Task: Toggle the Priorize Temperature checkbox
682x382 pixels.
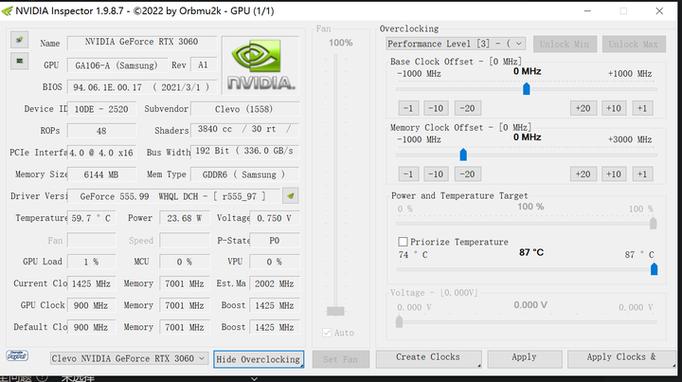Action: point(403,241)
